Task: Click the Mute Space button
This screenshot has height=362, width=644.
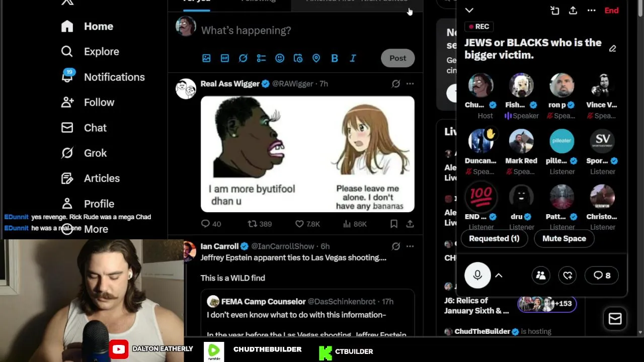Action: pyautogui.click(x=564, y=239)
